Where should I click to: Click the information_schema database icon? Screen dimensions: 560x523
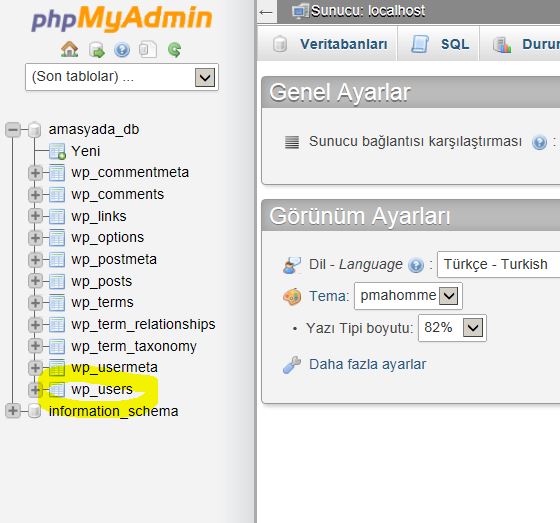tap(34, 411)
